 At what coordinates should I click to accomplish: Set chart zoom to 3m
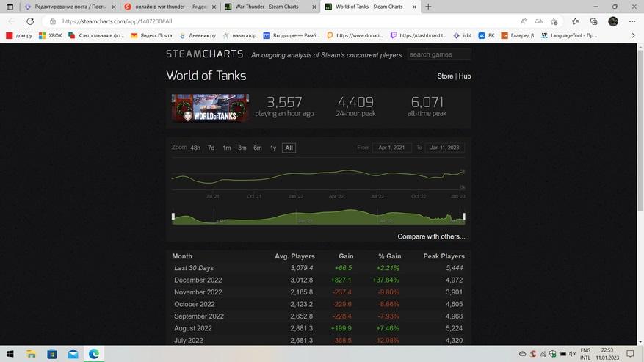[242, 148]
